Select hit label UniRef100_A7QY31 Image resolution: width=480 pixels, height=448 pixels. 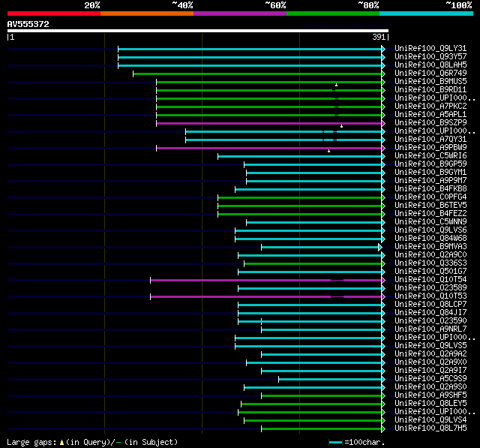pos(430,140)
